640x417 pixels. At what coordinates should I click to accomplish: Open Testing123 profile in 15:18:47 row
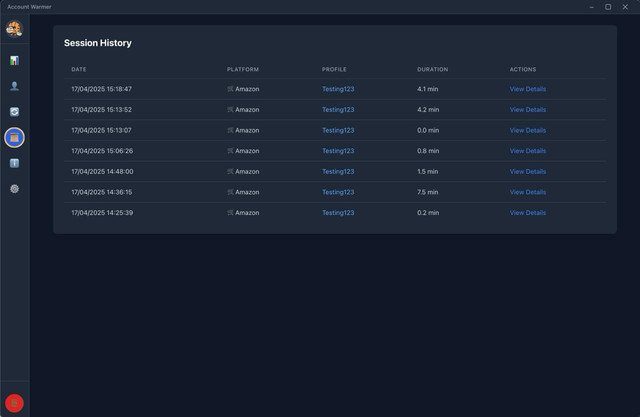click(338, 89)
